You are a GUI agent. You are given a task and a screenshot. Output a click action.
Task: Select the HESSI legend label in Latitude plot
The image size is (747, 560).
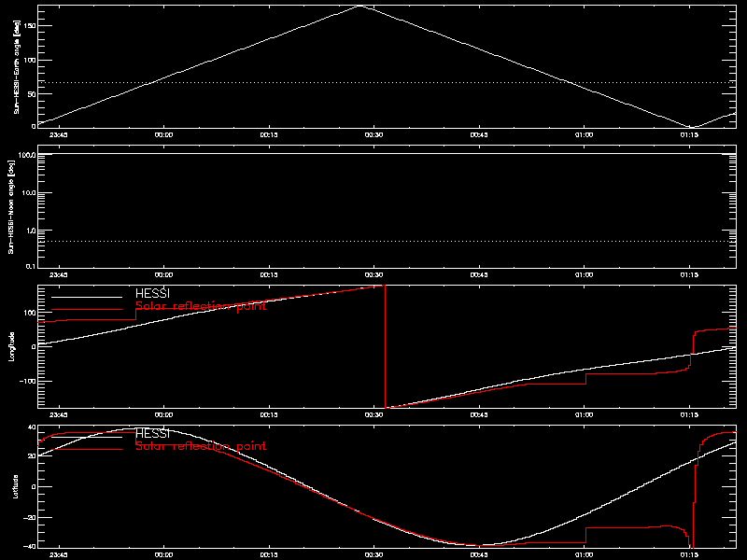coord(152,433)
